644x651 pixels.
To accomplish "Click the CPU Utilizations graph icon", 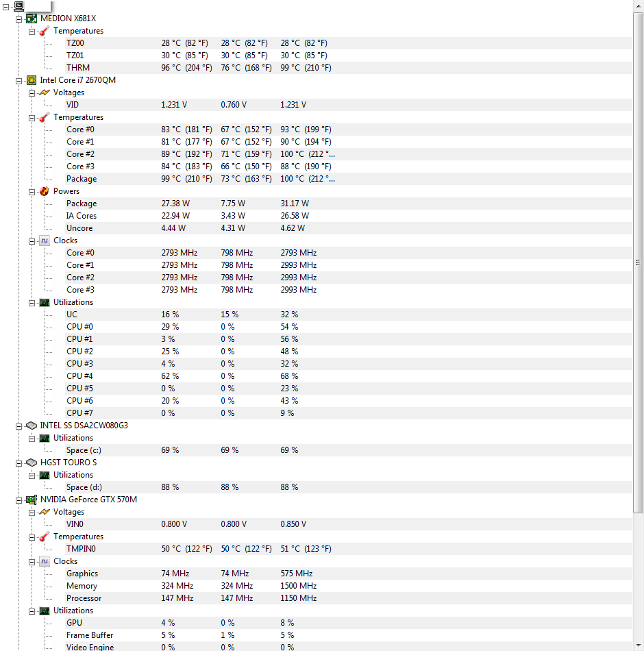I will pyautogui.click(x=45, y=303).
